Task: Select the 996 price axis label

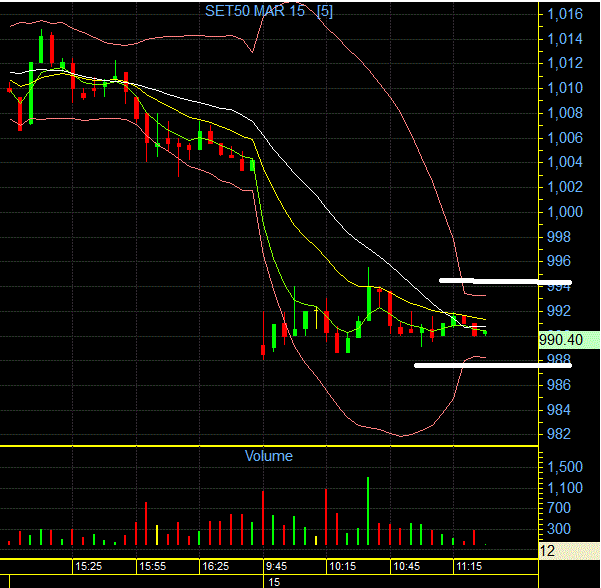Action: coord(559,261)
